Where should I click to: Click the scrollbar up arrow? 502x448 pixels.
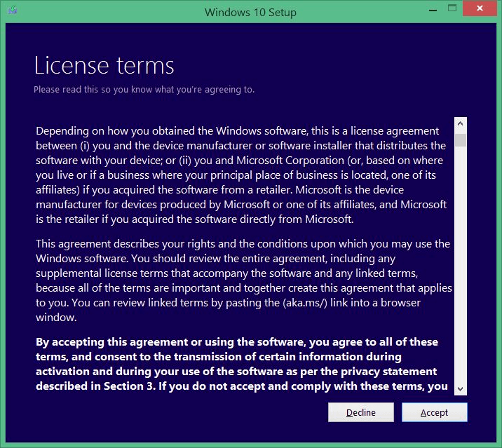[x=461, y=123]
